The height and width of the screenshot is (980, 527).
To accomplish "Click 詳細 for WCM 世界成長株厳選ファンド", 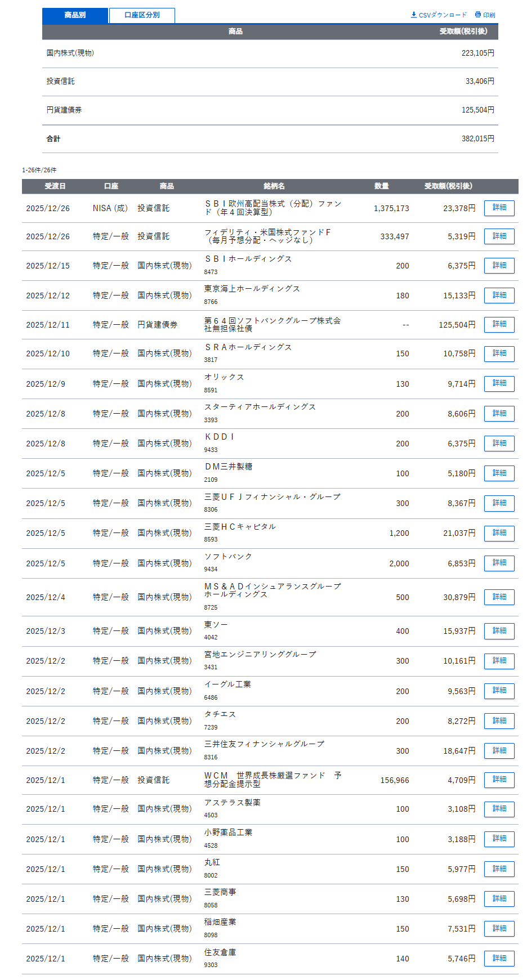I will (499, 780).
